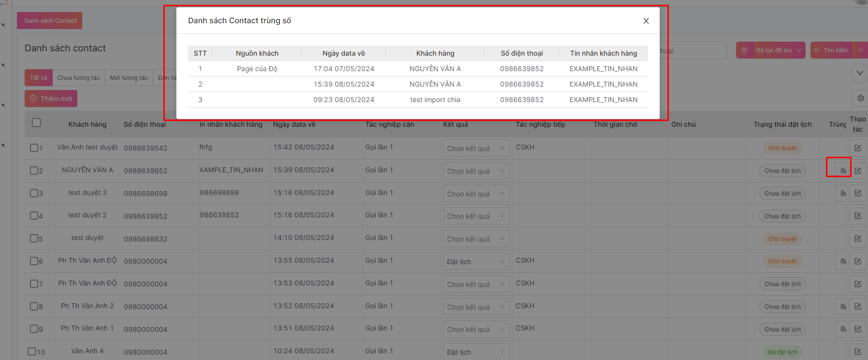Click edit icon in Vân Anh test duyệt row

pos(858,148)
